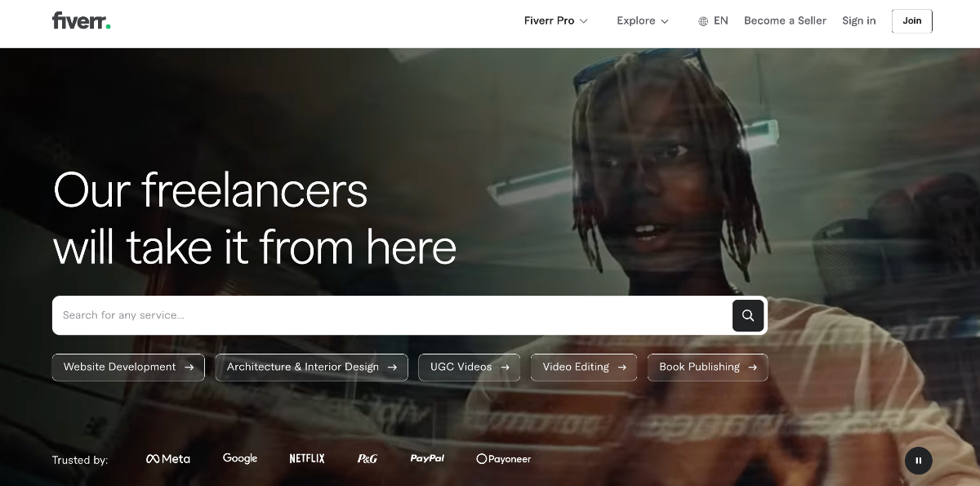The image size is (980, 486).
Task: Go to Sign in
Action: pos(858,21)
